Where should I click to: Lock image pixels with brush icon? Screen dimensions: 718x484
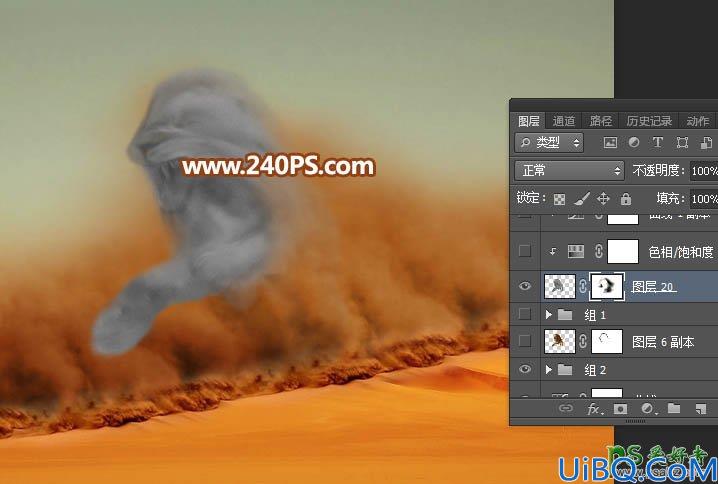pos(582,199)
